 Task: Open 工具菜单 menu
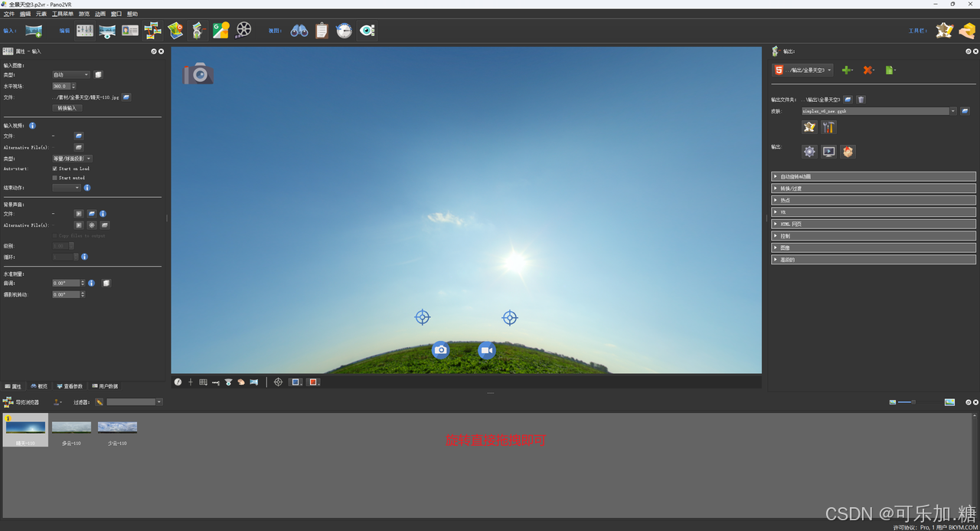point(63,14)
